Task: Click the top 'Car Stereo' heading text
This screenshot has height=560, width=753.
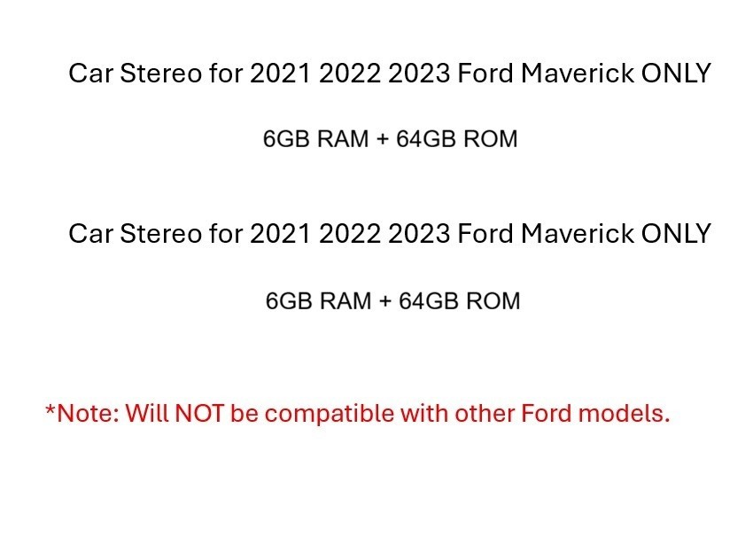Action: (x=136, y=74)
